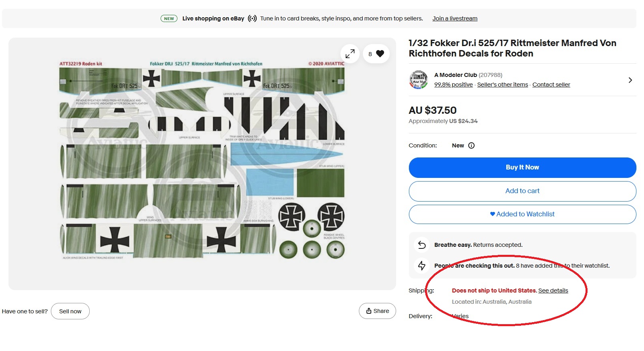
Task: Click the lightning bolt icon
Action: (x=422, y=265)
